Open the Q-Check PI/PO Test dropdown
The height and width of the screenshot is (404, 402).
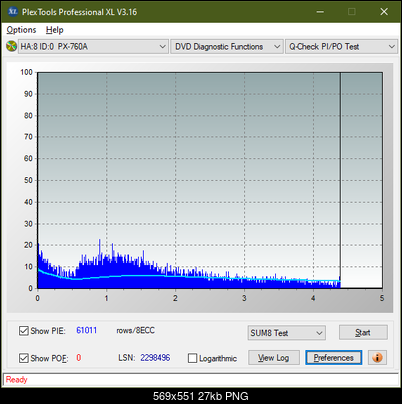click(x=341, y=47)
